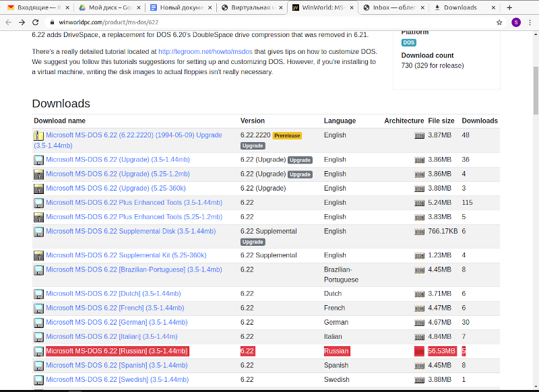
Task: Bookmark this page with the star icon
Action: (499, 22)
